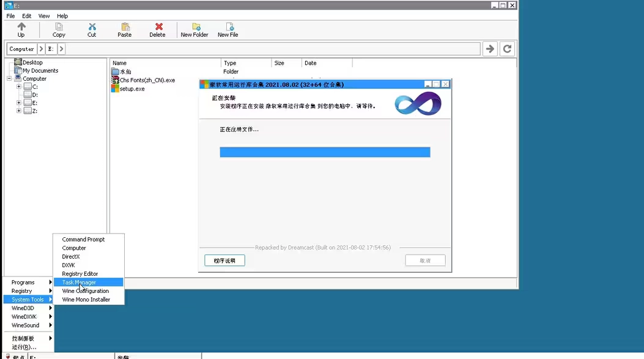Select Wine Configuration from System Tools
This screenshot has height=359, width=644.
[x=86, y=291]
